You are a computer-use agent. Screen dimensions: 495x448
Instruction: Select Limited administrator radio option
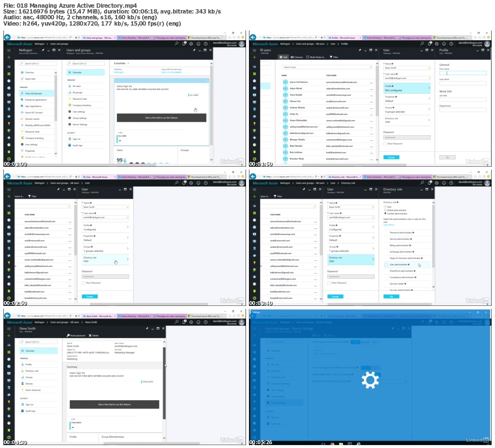click(385, 214)
